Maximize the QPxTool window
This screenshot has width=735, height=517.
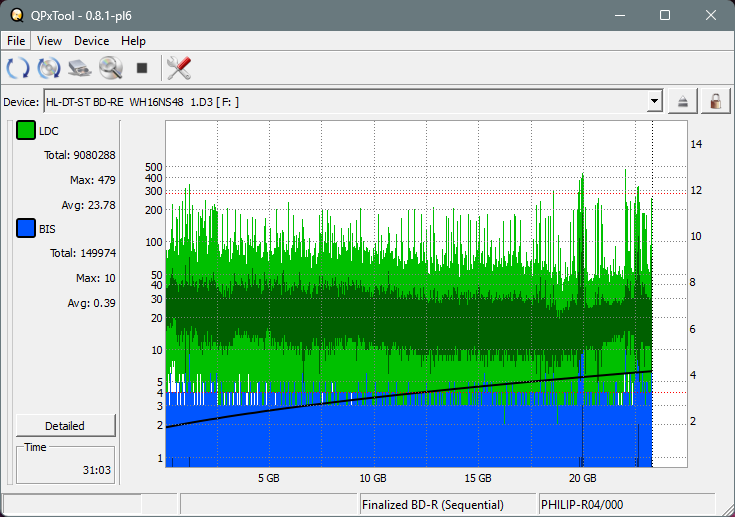point(665,15)
